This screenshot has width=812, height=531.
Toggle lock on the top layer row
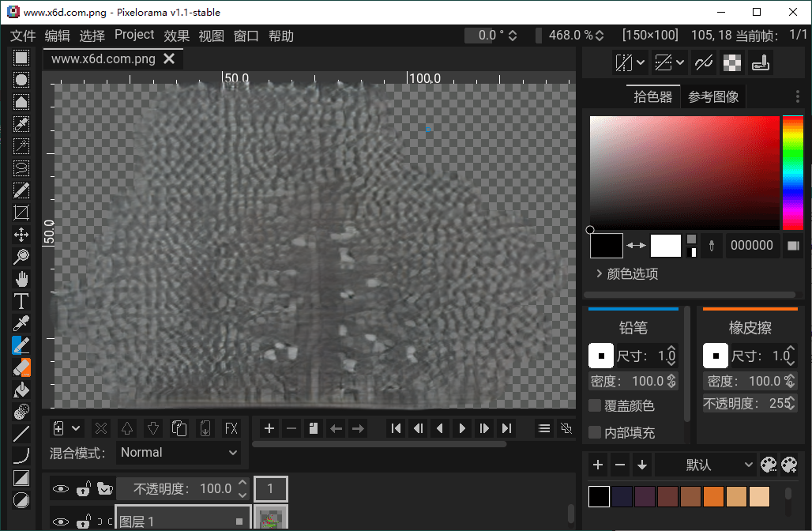(84, 488)
